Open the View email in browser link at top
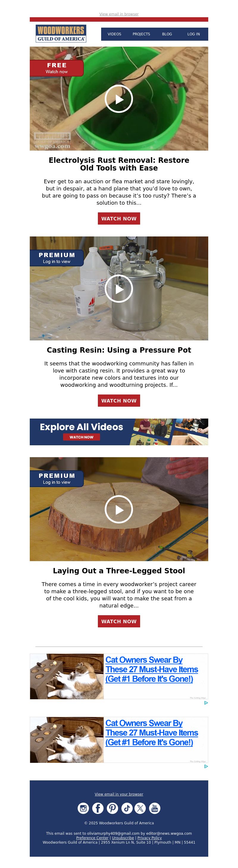Screen dimensions: 238x868 [119, 14]
